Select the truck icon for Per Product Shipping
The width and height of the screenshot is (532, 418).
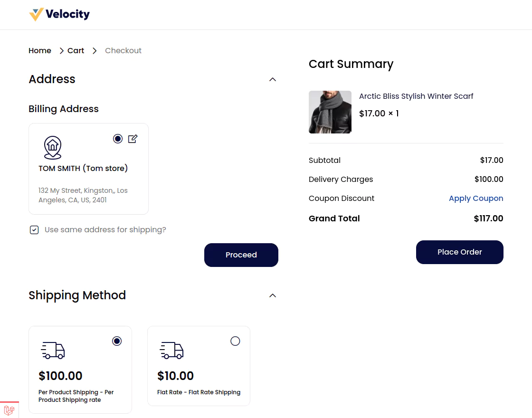(x=53, y=351)
